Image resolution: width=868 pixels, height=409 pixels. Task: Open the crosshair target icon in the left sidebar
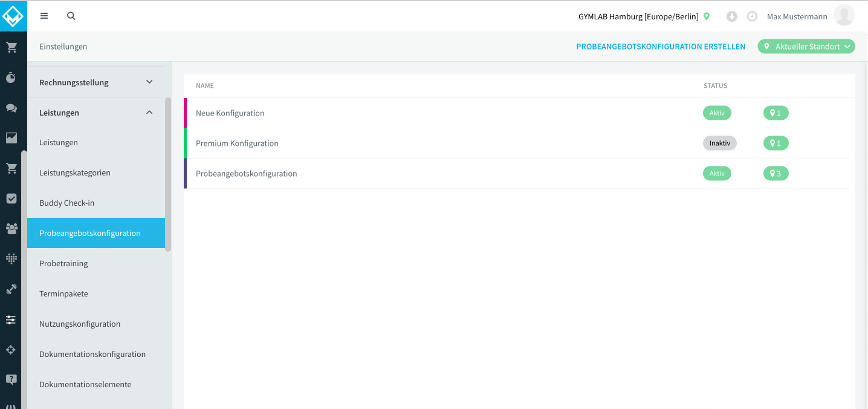11,350
